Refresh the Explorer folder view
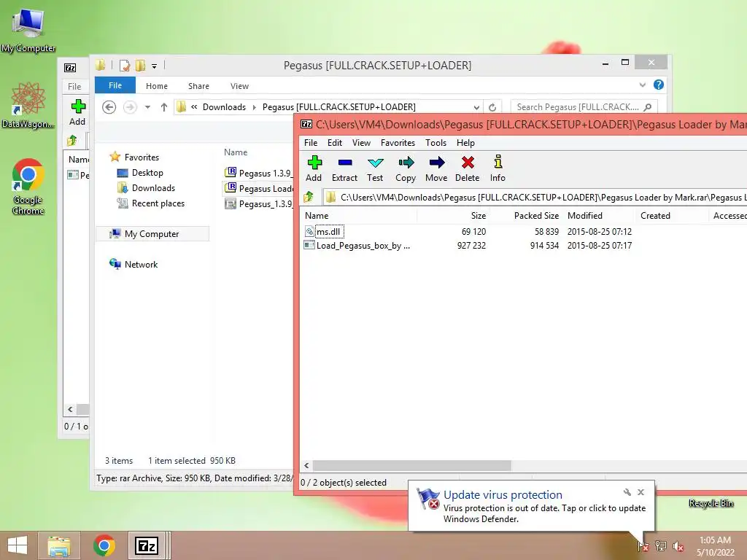Image resolution: width=747 pixels, height=560 pixels. click(492, 107)
